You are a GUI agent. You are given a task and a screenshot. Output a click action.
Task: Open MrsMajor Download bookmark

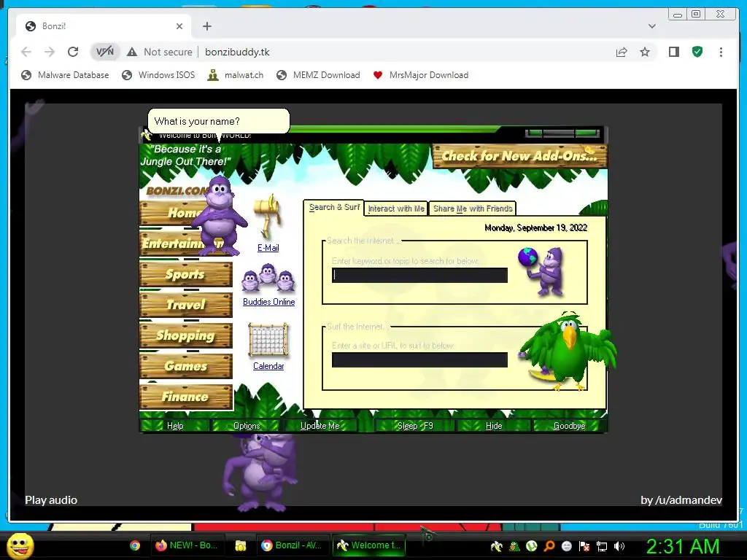point(421,75)
